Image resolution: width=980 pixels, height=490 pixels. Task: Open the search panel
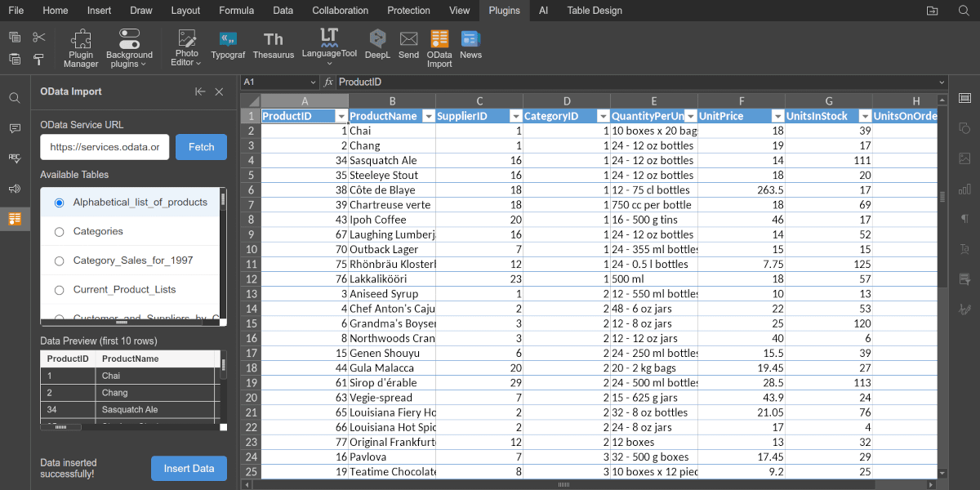(x=14, y=97)
